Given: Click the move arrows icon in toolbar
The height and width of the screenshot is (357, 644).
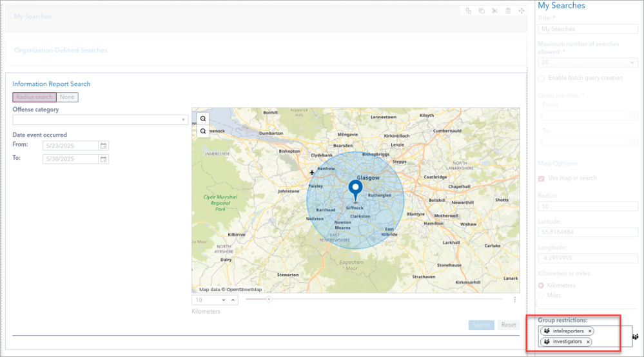Looking at the screenshot, I should coord(521,11).
